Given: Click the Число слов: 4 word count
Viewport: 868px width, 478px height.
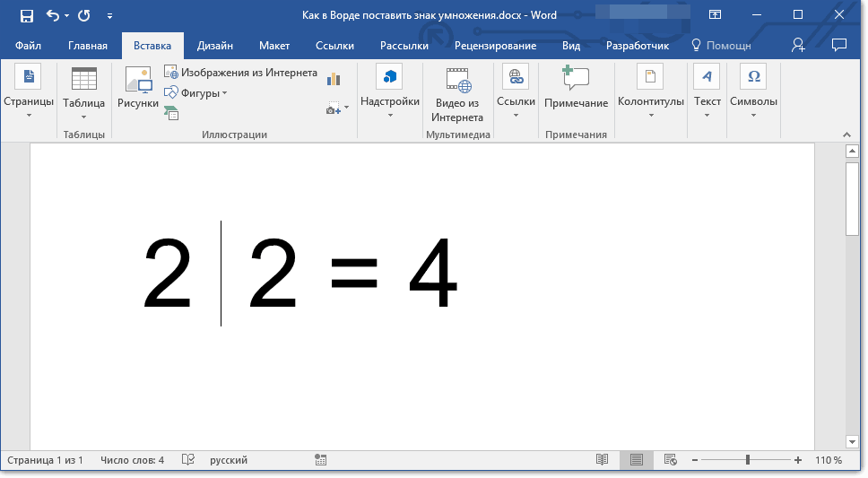Looking at the screenshot, I should click(132, 460).
